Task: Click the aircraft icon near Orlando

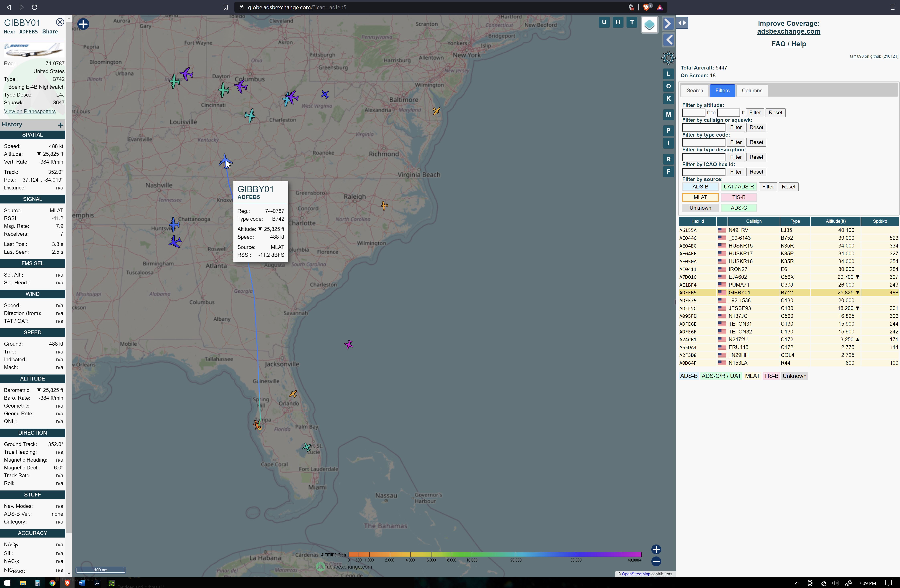Action: click(x=293, y=394)
